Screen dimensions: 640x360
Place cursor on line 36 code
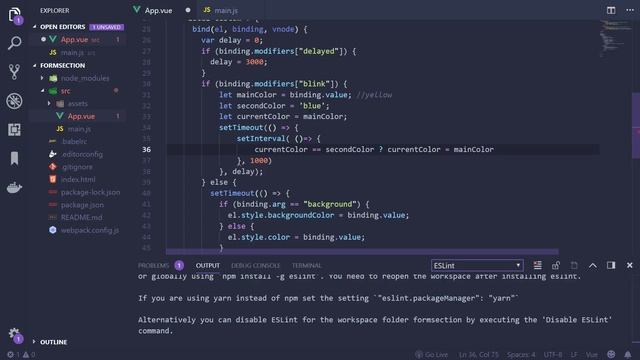point(373,149)
